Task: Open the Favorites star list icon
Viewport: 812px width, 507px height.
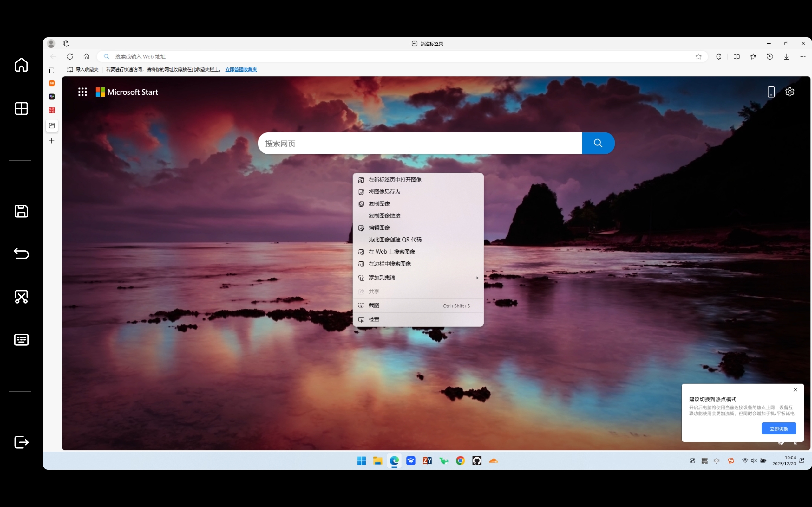Action: [x=753, y=56]
